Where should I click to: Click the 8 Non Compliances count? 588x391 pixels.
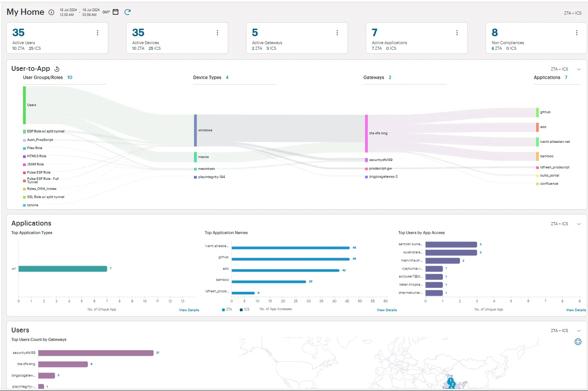(495, 33)
